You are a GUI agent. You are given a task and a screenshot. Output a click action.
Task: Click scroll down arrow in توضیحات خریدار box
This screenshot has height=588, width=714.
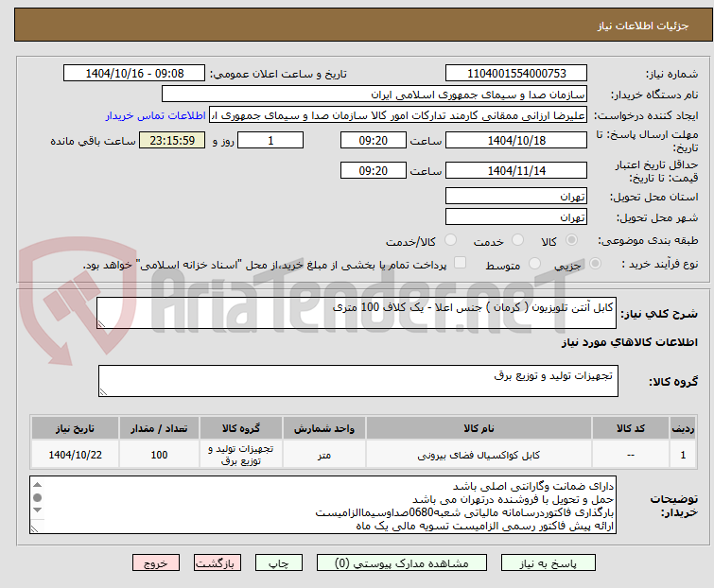(37, 510)
